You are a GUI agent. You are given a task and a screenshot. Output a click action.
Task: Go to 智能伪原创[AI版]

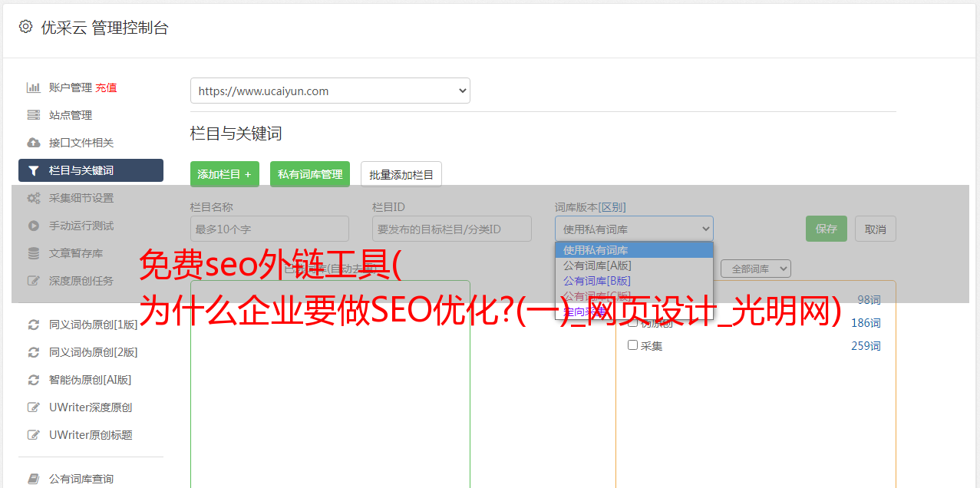pyautogui.click(x=91, y=380)
